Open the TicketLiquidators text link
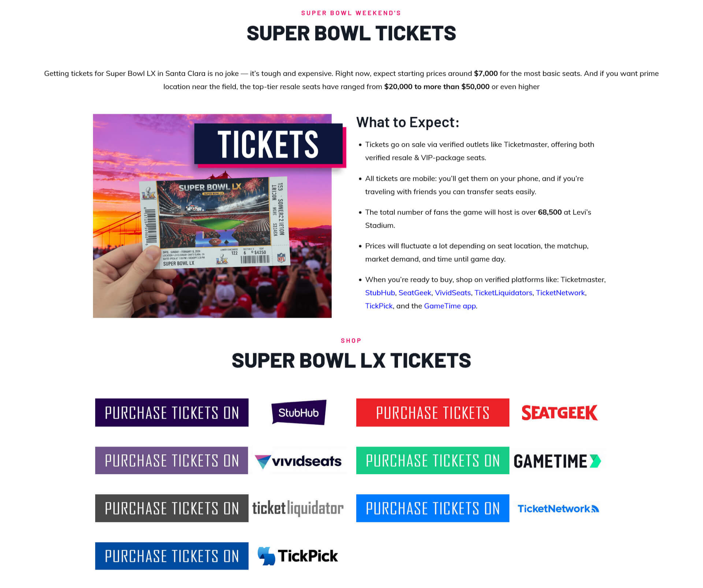Viewport: 703px width, 588px height. [503, 293]
